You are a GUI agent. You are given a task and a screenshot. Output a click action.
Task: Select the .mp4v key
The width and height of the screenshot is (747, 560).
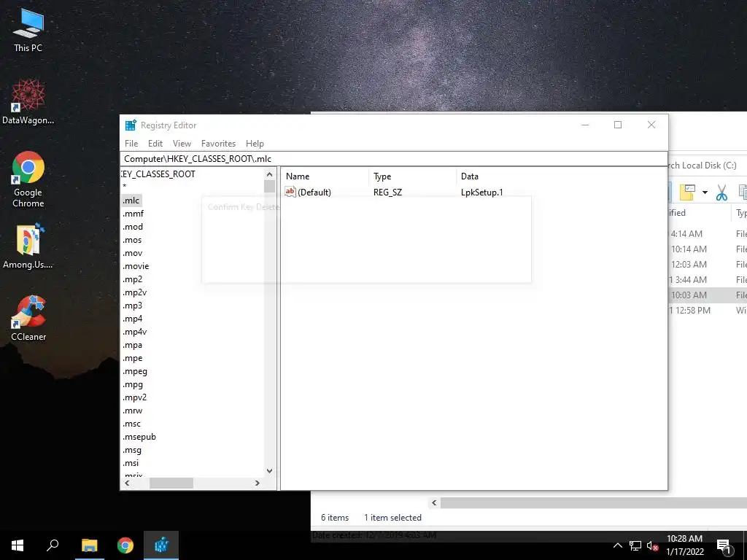(134, 332)
